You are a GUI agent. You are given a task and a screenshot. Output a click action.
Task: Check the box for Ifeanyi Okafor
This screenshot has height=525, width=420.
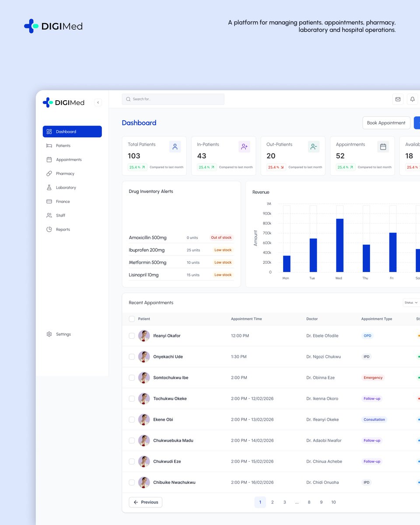click(x=132, y=336)
